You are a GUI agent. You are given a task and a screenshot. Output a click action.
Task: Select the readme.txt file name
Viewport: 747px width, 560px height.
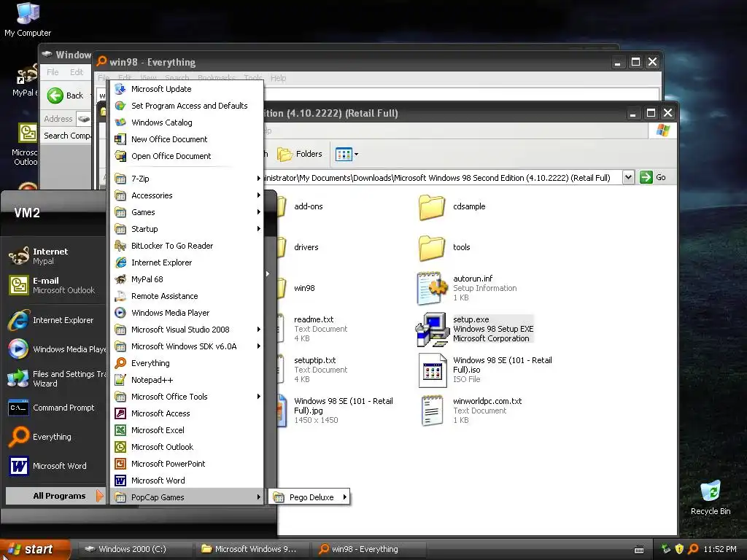[x=314, y=319]
